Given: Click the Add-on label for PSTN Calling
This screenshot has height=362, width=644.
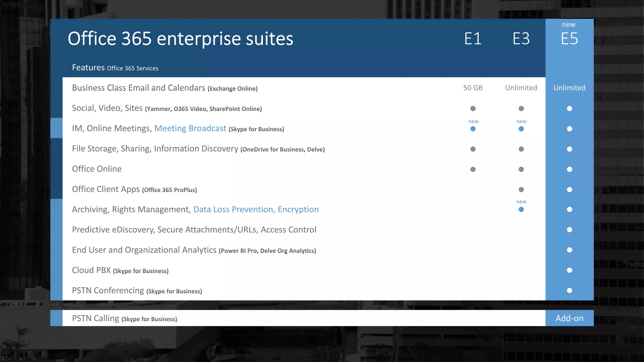Looking at the screenshot, I should point(569,318).
